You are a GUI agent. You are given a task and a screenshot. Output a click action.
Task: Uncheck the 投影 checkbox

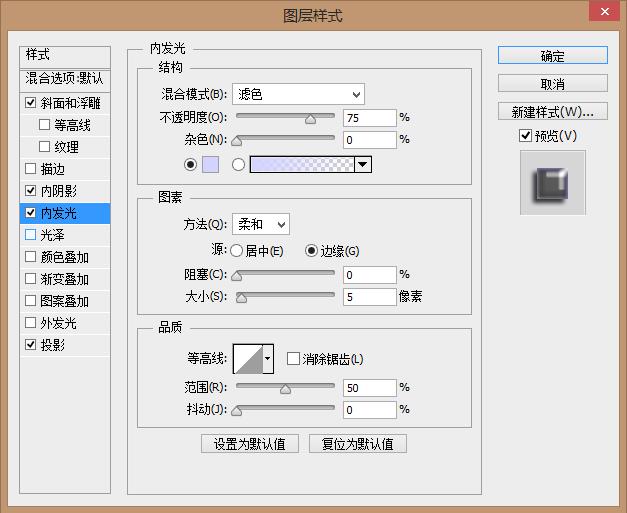pyautogui.click(x=30, y=345)
